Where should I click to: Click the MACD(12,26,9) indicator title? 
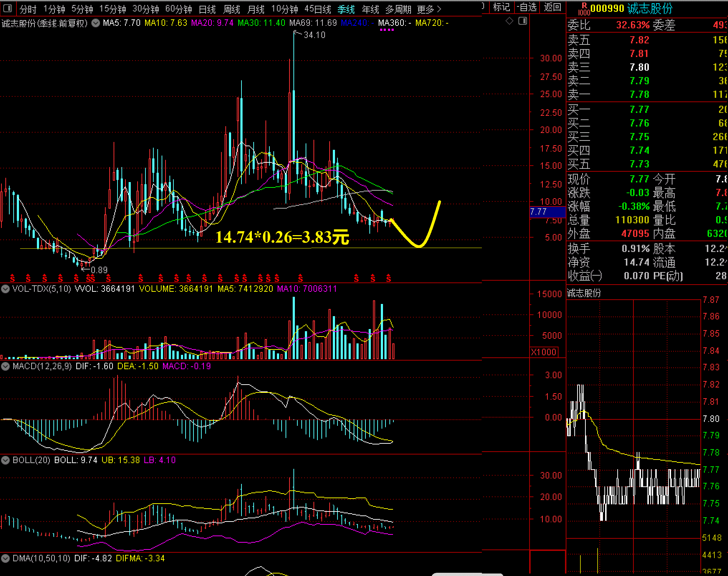[x=42, y=366]
